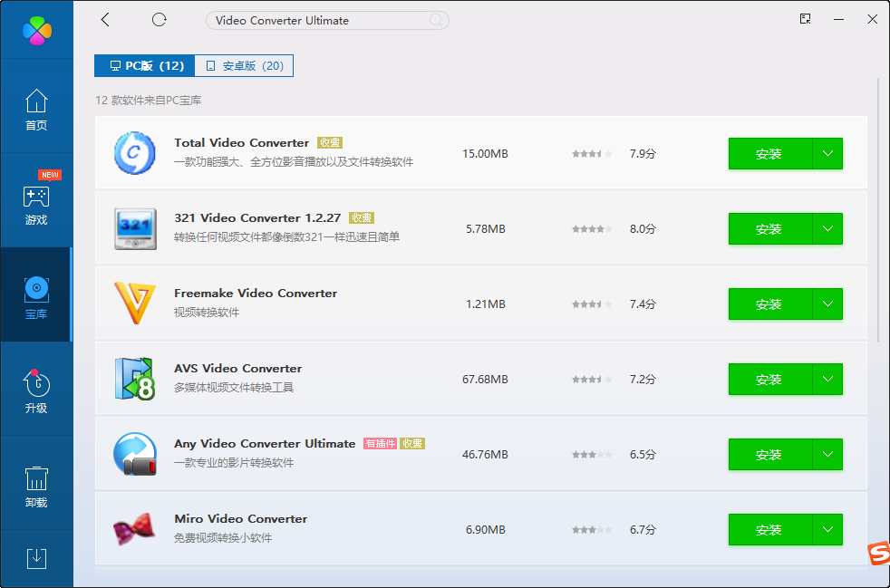Open the Freemake Video Converter title

point(256,294)
